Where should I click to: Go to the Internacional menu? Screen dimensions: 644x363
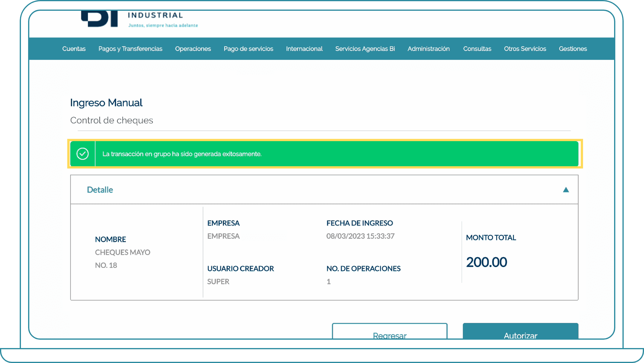click(x=304, y=49)
